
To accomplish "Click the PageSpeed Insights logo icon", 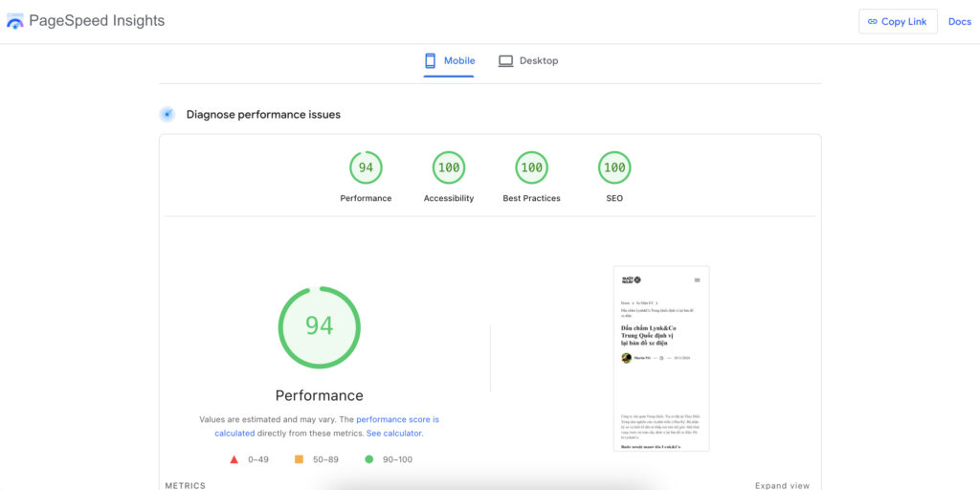I will [15, 21].
